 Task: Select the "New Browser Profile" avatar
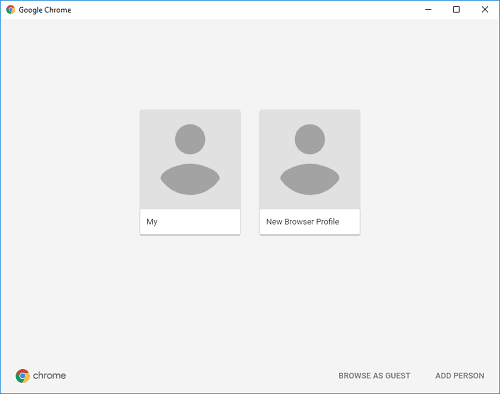click(x=310, y=159)
